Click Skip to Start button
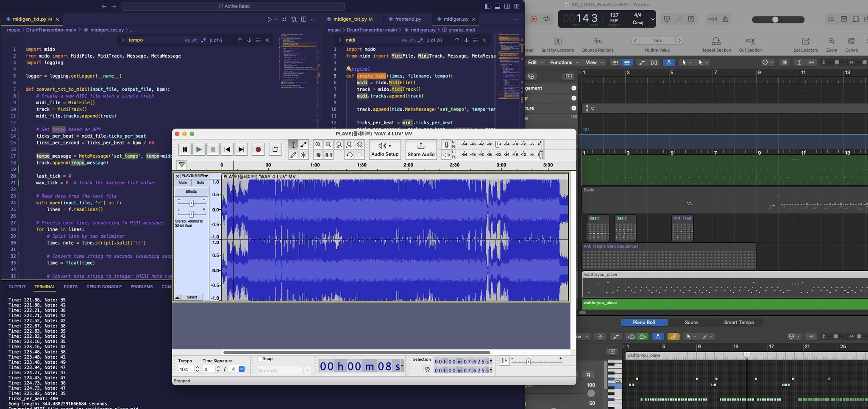868x409 pixels. tap(227, 149)
